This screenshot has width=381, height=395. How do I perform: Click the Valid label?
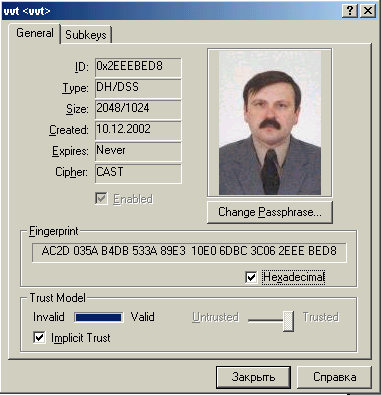(x=143, y=317)
